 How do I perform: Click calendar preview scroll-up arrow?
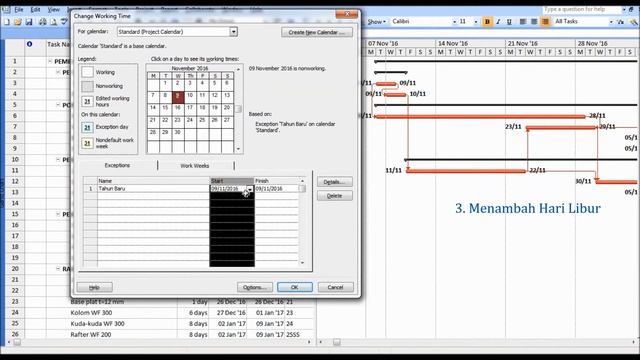click(x=238, y=70)
